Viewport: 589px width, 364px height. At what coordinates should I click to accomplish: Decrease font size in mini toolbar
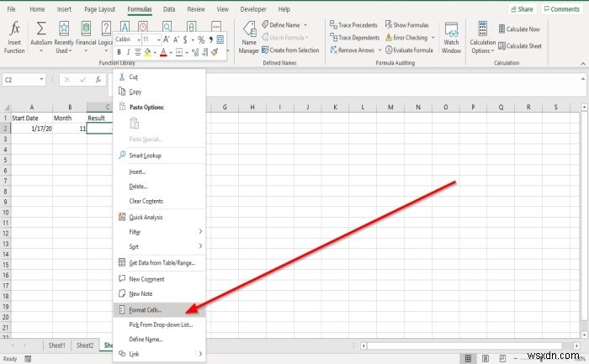(175, 40)
